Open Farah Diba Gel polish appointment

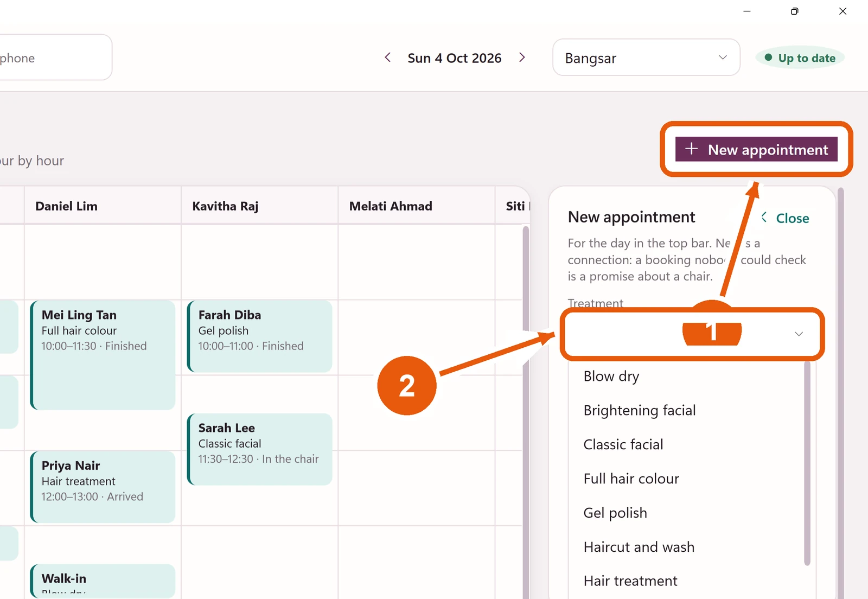[259, 336]
